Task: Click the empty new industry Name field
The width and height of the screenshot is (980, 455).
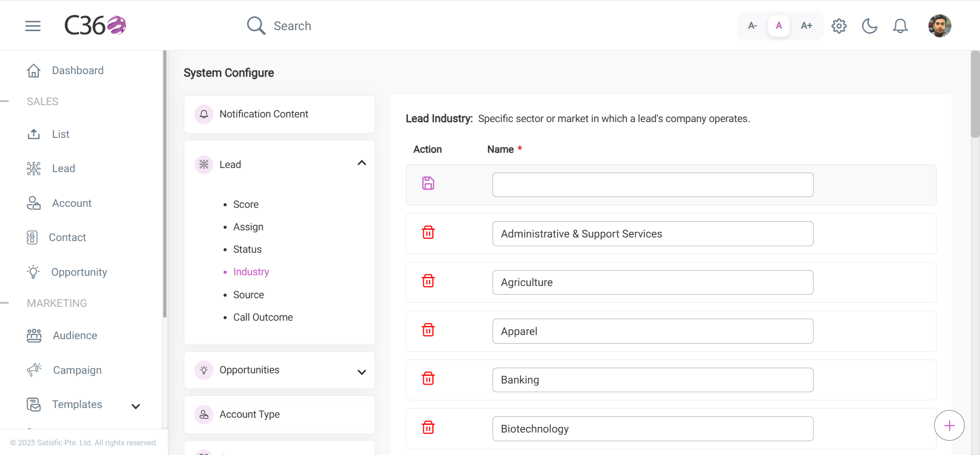Action: (x=653, y=185)
